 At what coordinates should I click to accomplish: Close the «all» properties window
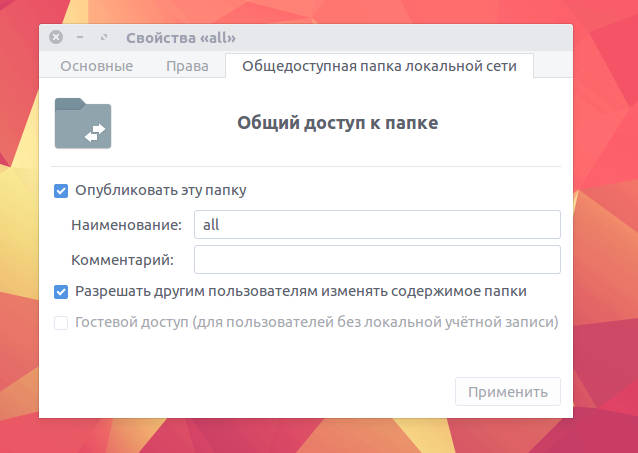click(x=56, y=37)
